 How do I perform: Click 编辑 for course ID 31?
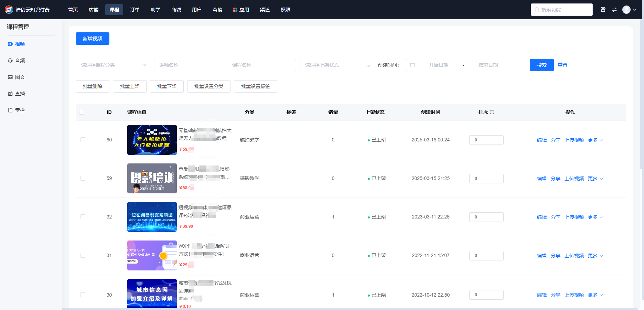(x=542, y=256)
